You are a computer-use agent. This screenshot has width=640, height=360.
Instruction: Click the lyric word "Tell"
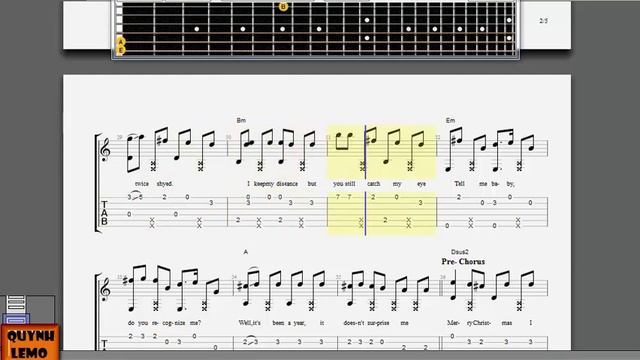coord(460,184)
